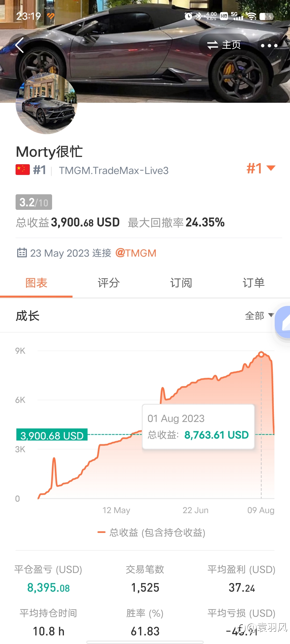290x644 pixels.
Task: Tap the 主页 switch button
Action: click(x=224, y=45)
